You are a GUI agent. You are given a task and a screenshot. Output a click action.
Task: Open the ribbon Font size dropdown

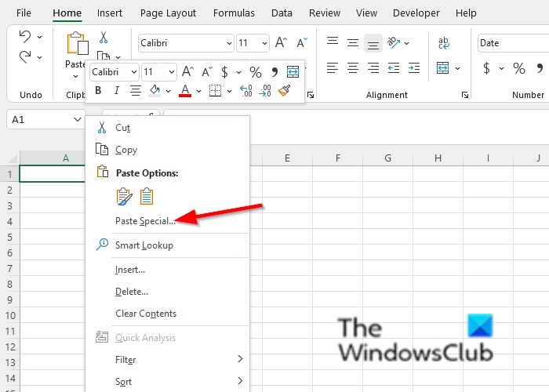click(x=264, y=43)
